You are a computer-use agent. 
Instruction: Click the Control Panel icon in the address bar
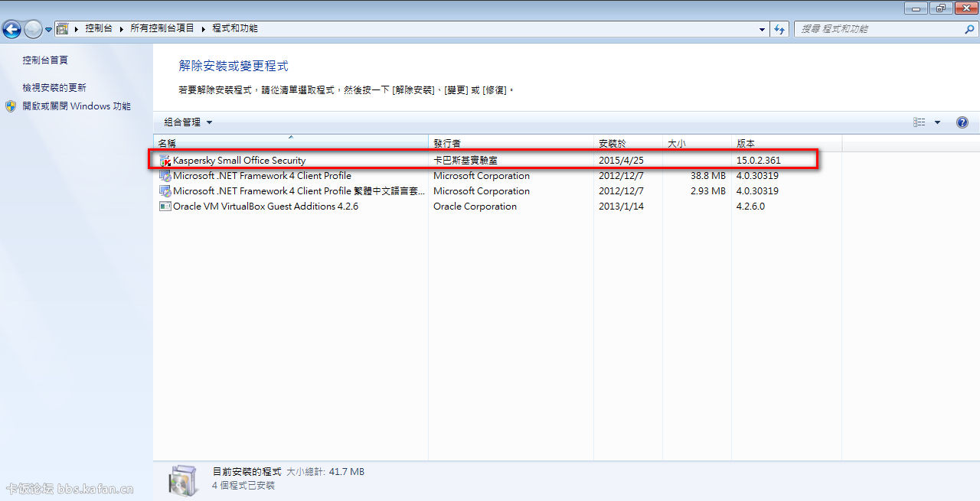(63, 29)
